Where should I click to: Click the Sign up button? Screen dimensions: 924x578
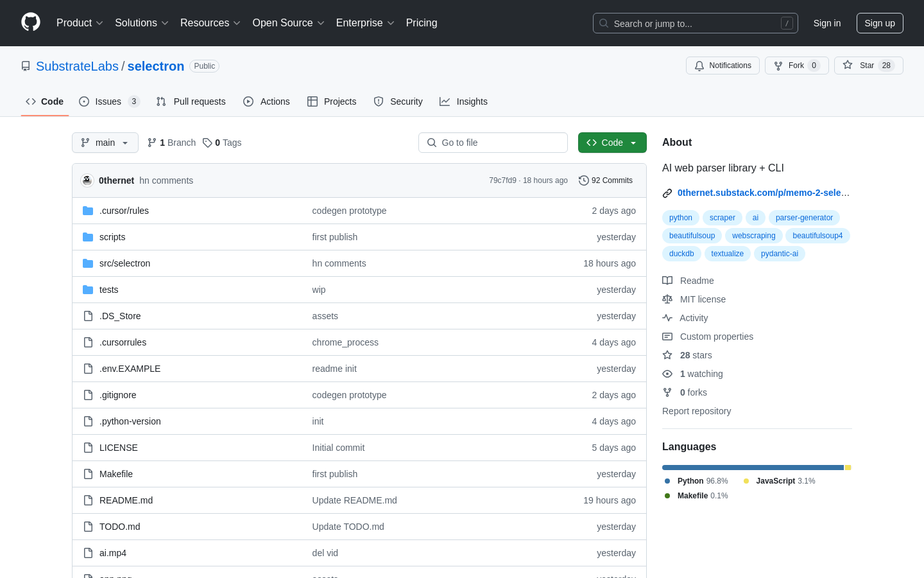(880, 23)
